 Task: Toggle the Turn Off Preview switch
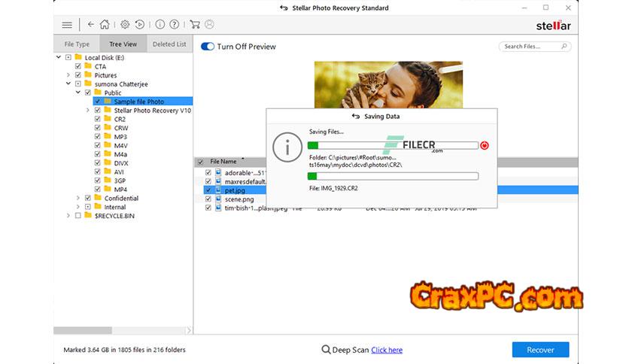pyautogui.click(x=208, y=47)
